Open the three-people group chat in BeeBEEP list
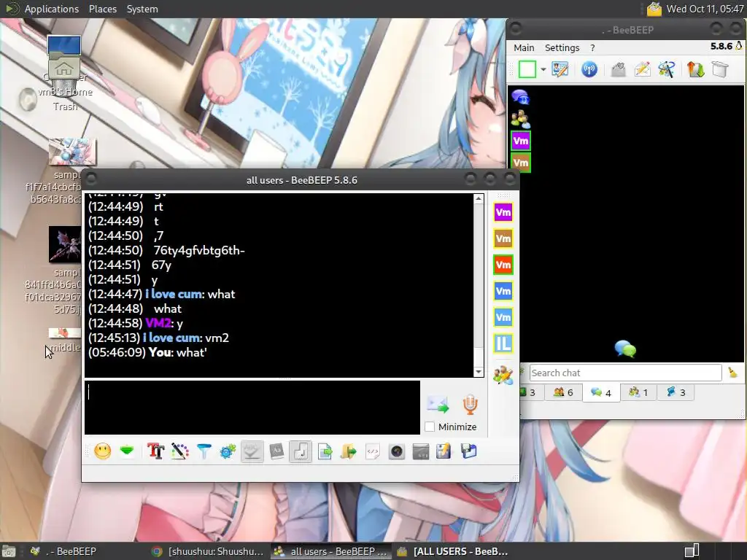This screenshot has height=560, width=747. [x=520, y=119]
